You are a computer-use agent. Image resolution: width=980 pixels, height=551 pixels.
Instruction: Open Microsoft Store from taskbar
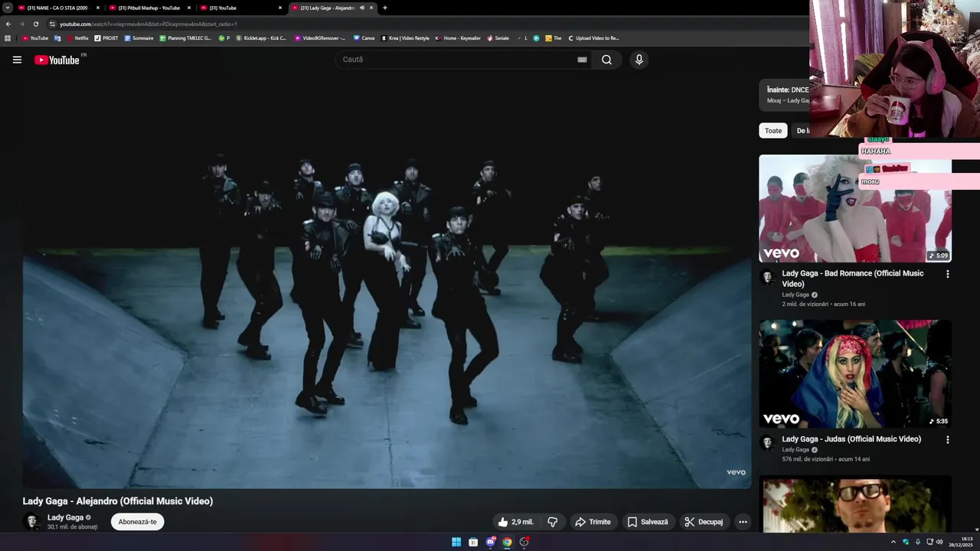(473, 542)
